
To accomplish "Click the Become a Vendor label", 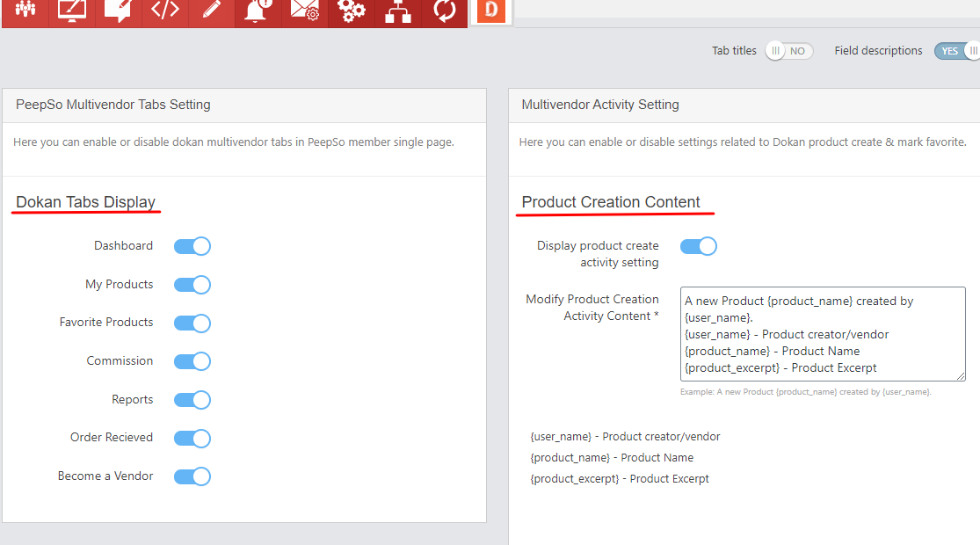I will [x=105, y=476].
